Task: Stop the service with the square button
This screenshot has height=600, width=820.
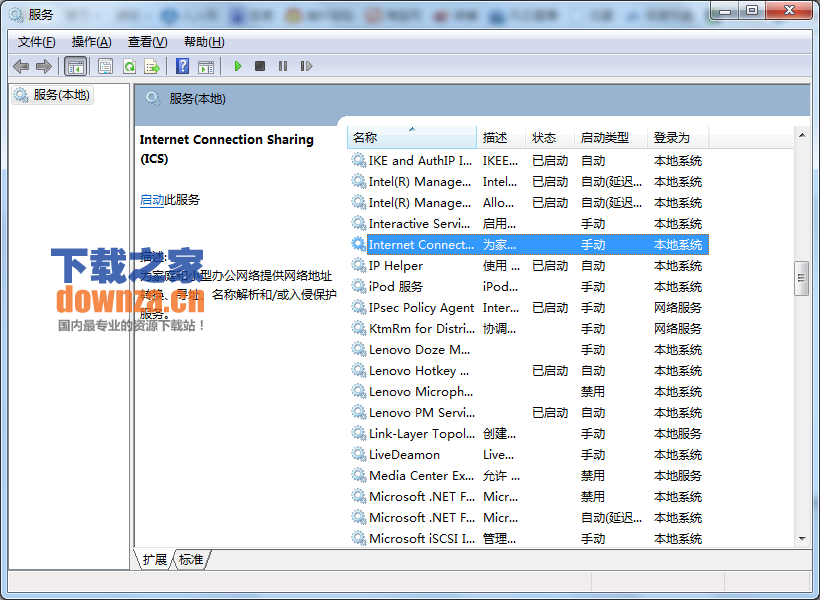Action: tap(260, 66)
